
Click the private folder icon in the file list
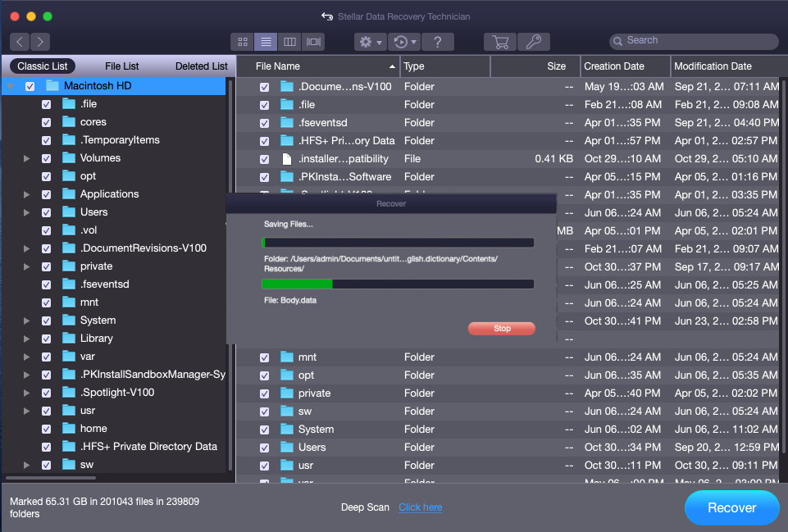coord(287,393)
